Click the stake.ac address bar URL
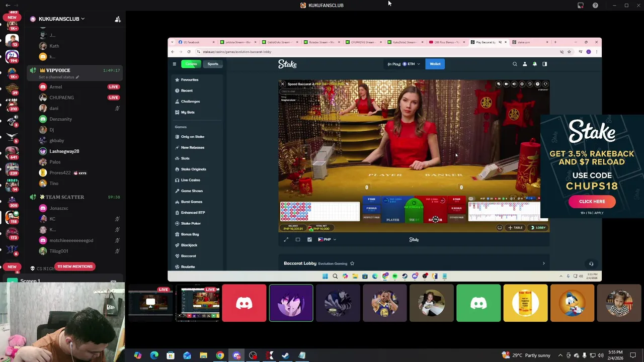Screen dimensions: 644x362 click(x=237, y=52)
